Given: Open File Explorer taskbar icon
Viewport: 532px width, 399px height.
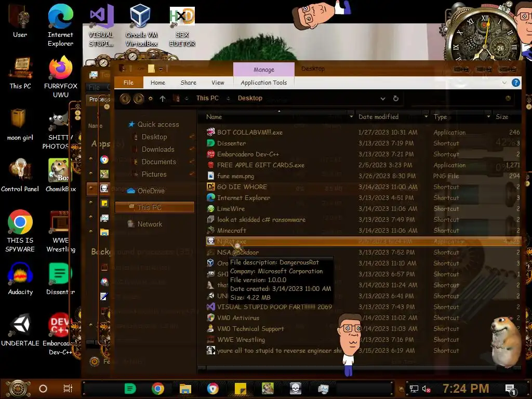Looking at the screenshot, I should 185,389.
